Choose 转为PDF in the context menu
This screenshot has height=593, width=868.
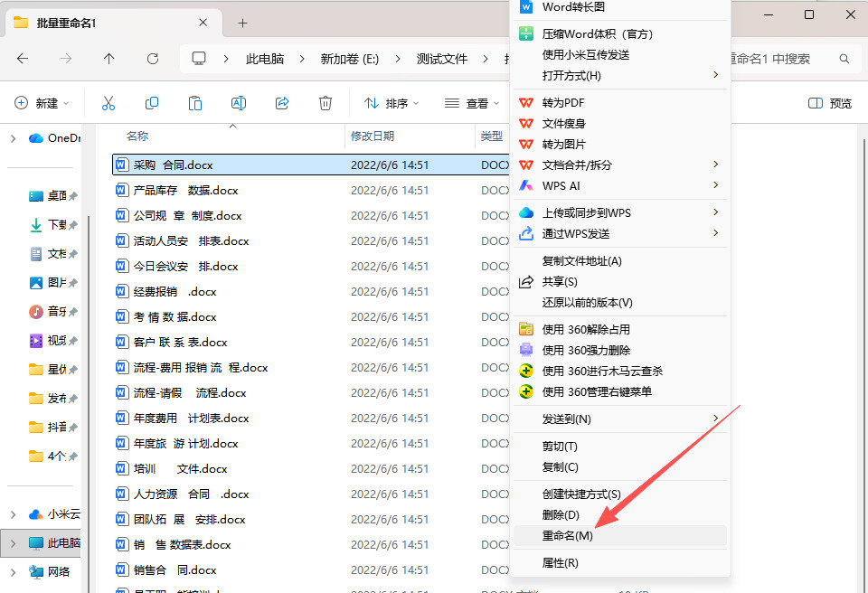(620, 102)
